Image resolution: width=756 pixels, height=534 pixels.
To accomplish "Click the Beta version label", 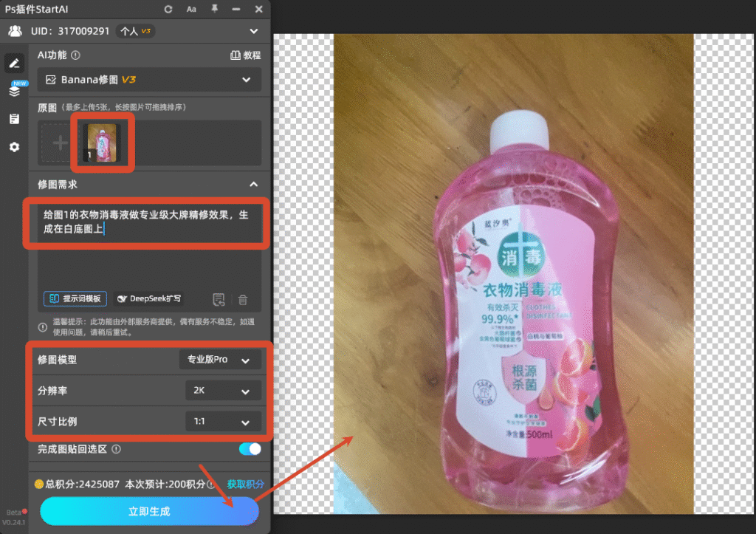I will (14, 513).
